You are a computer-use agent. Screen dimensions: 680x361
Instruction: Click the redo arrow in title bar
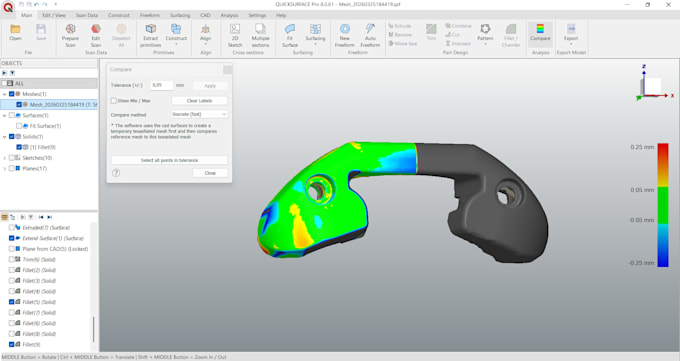tap(45, 4)
